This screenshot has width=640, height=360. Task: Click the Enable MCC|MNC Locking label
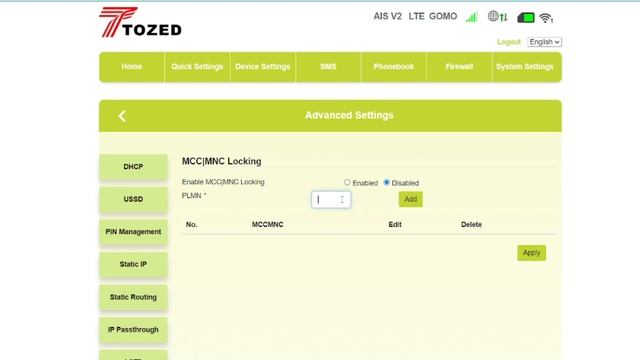click(223, 182)
